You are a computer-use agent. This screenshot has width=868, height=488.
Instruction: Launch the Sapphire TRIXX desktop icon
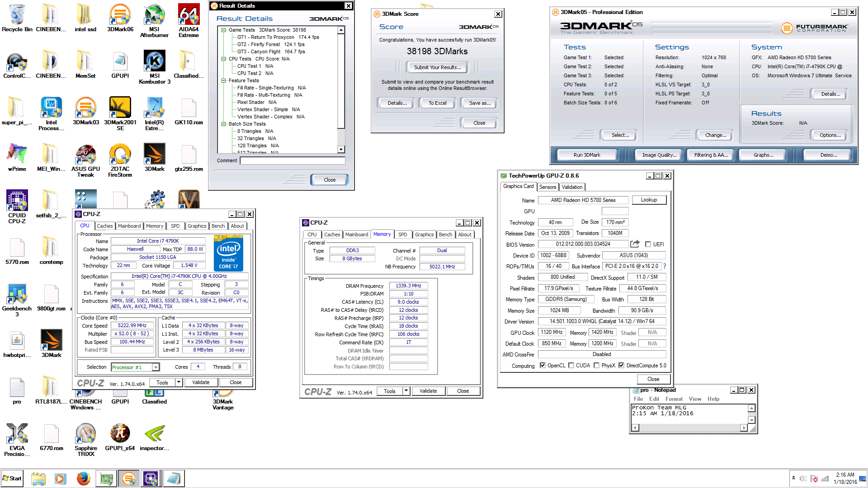(x=85, y=440)
